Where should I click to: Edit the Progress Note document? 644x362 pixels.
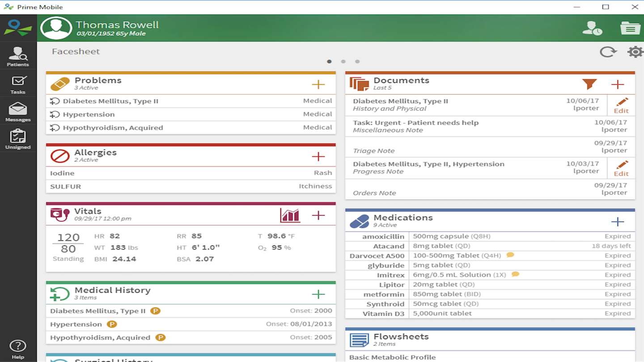pyautogui.click(x=621, y=168)
